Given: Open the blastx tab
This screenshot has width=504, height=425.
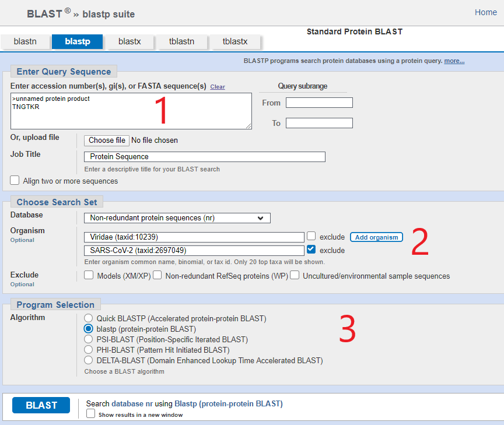Looking at the screenshot, I should pos(129,42).
